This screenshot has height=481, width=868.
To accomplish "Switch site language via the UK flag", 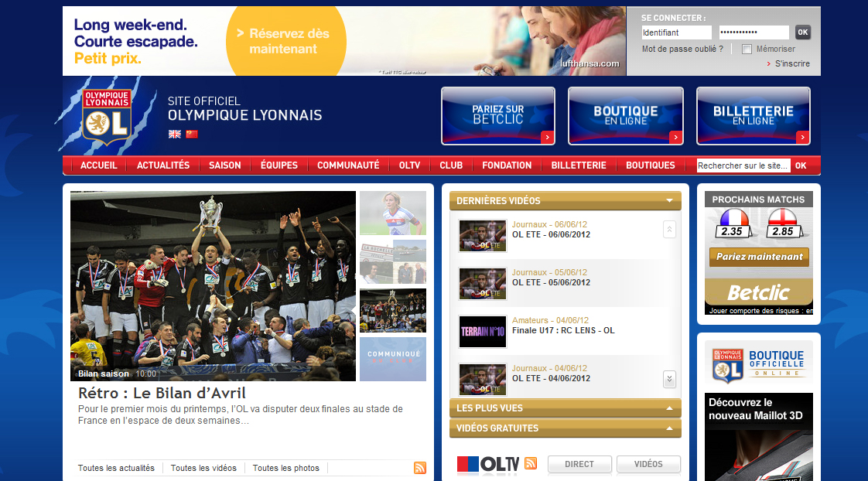I will pos(175,134).
